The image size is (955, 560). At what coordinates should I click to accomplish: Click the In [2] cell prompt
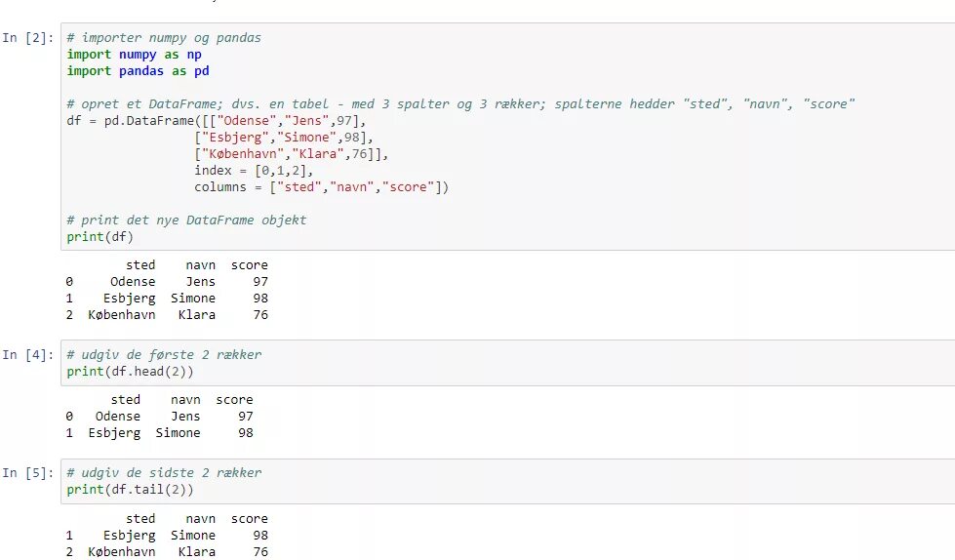coord(26,38)
